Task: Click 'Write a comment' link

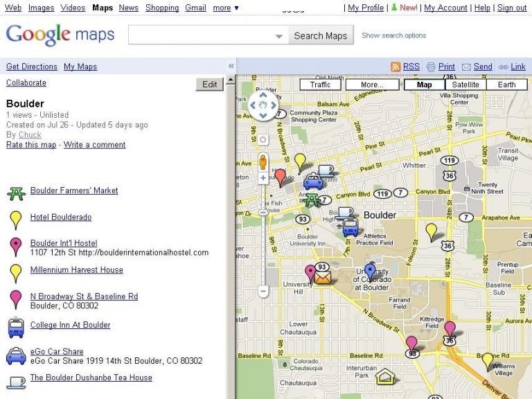Action: (x=95, y=145)
